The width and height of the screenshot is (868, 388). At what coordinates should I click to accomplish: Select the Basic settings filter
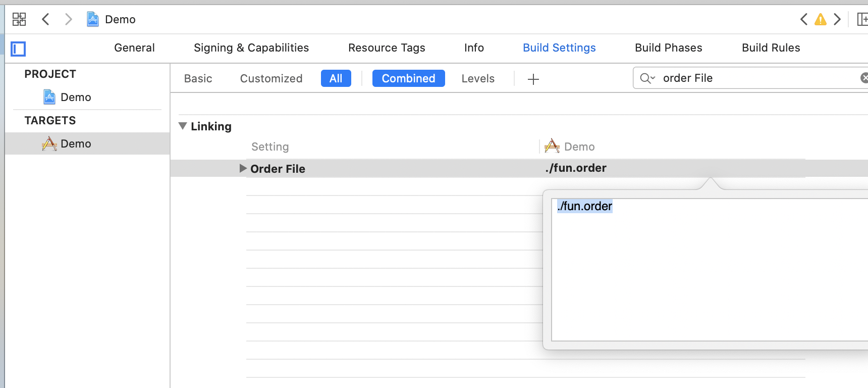point(198,78)
